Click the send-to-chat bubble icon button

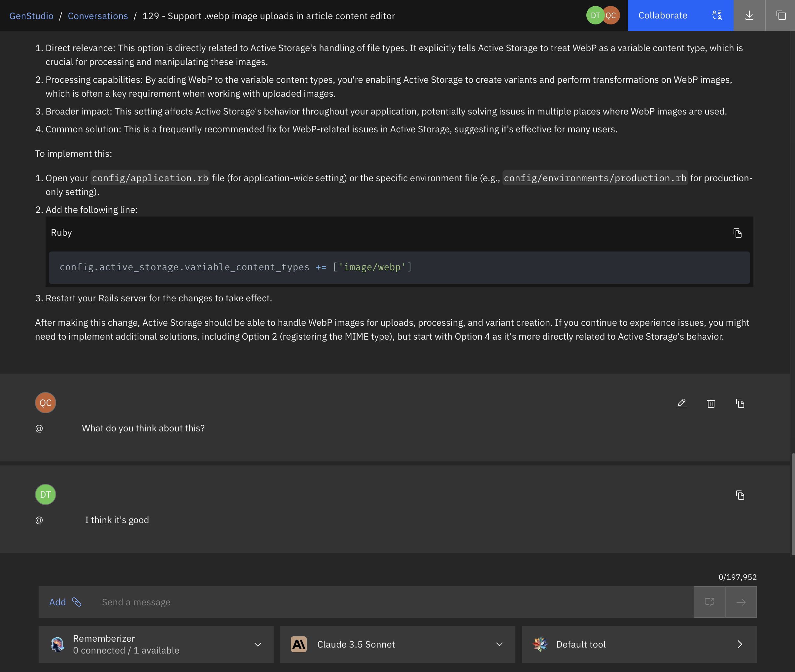[x=709, y=602]
